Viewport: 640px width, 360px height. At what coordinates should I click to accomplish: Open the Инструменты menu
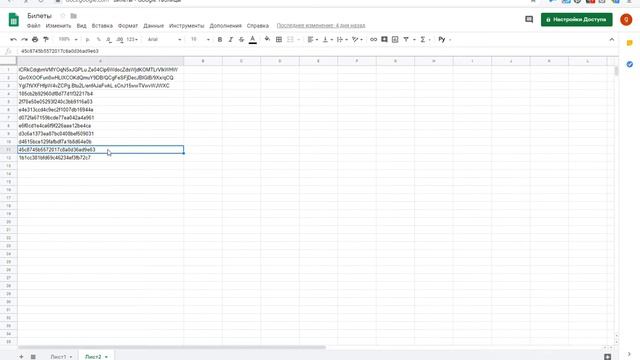[x=187, y=26]
